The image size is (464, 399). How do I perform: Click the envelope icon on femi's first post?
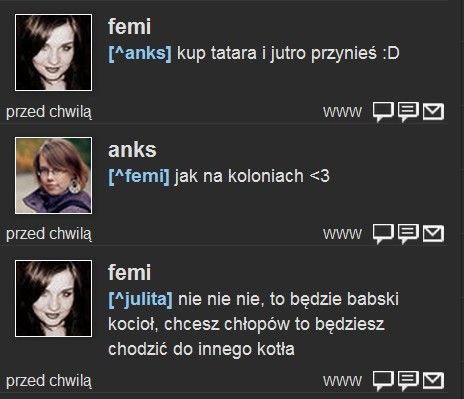pos(433,112)
